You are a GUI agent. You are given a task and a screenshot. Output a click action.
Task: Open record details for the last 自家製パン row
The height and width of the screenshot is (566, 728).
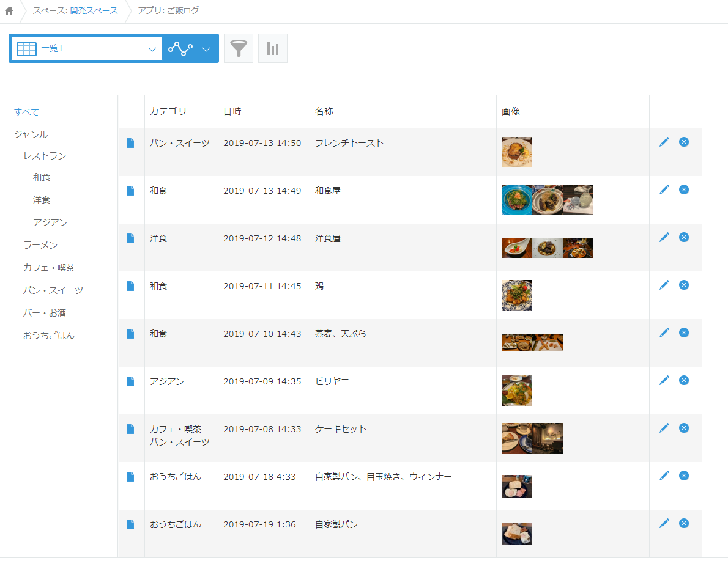(x=130, y=524)
